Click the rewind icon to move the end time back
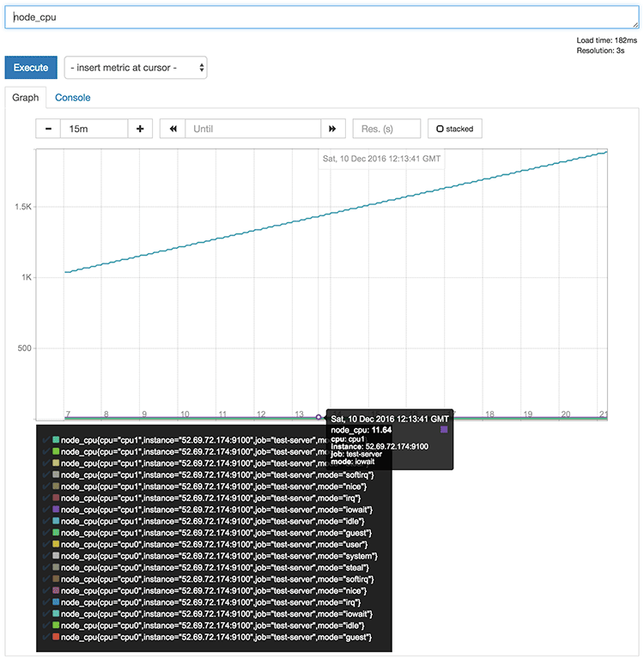 click(x=173, y=129)
